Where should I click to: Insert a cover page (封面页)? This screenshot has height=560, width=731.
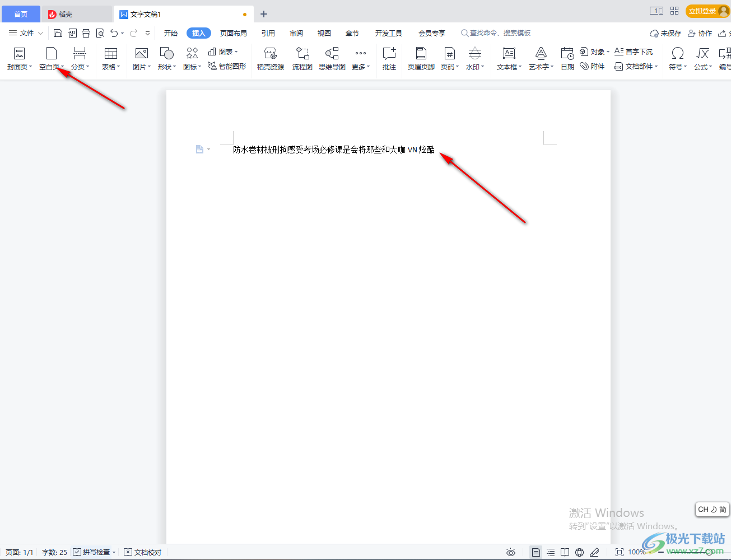20,59
